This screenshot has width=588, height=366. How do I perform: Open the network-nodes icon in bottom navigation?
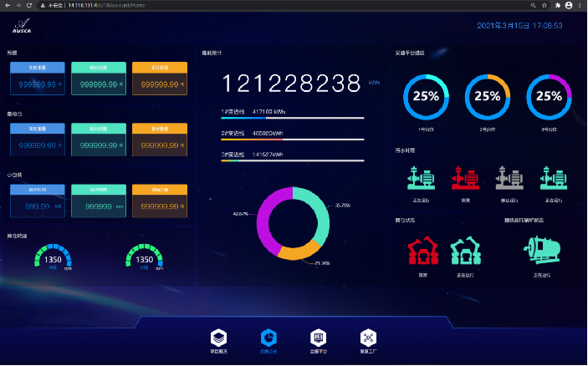click(368, 338)
